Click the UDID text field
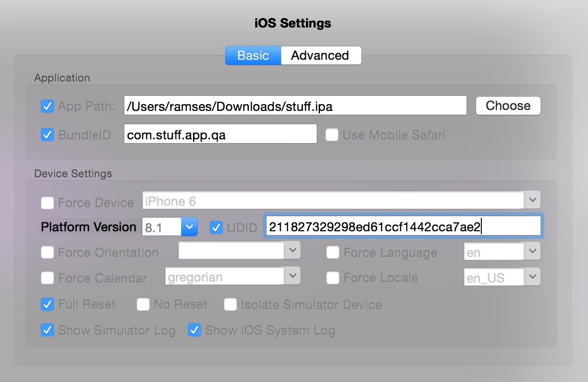588x382 pixels. (403, 226)
